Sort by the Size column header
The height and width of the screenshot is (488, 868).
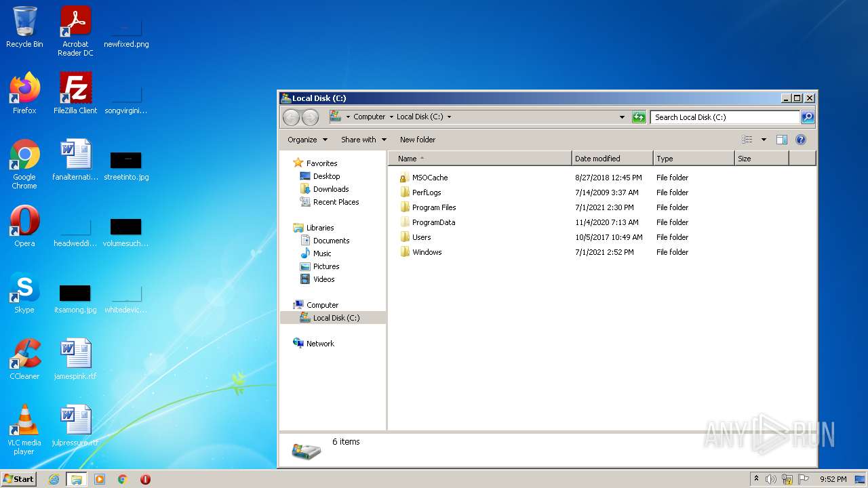pyautogui.click(x=762, y=159)
